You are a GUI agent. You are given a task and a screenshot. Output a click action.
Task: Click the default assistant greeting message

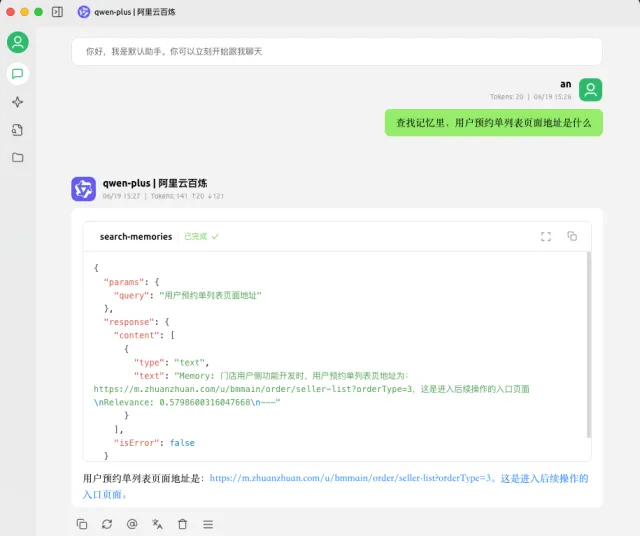coord(337,51)
